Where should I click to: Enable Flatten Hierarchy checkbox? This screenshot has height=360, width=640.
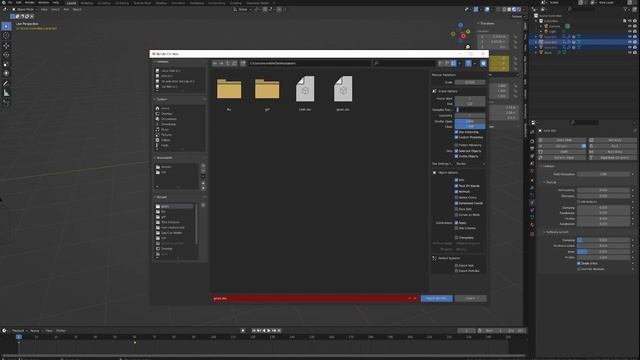click(456, 145)
